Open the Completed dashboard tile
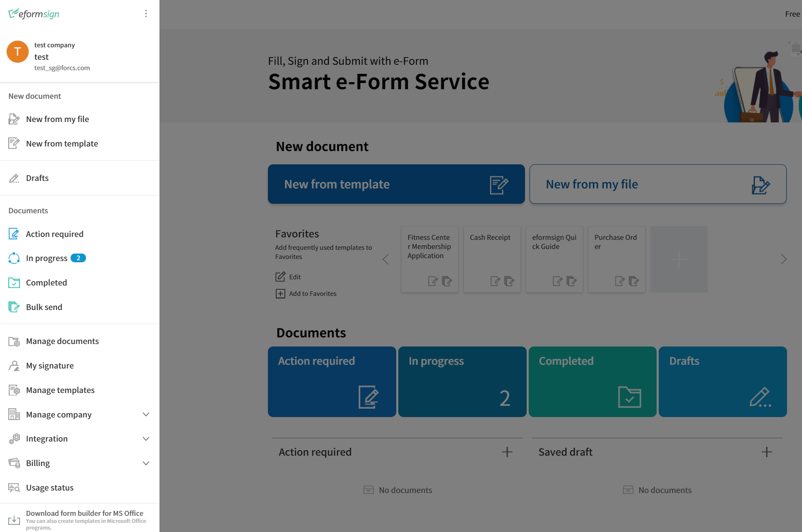Image resolution: width=802 pixels, height=532 pixels. click(x=593, y=382)
